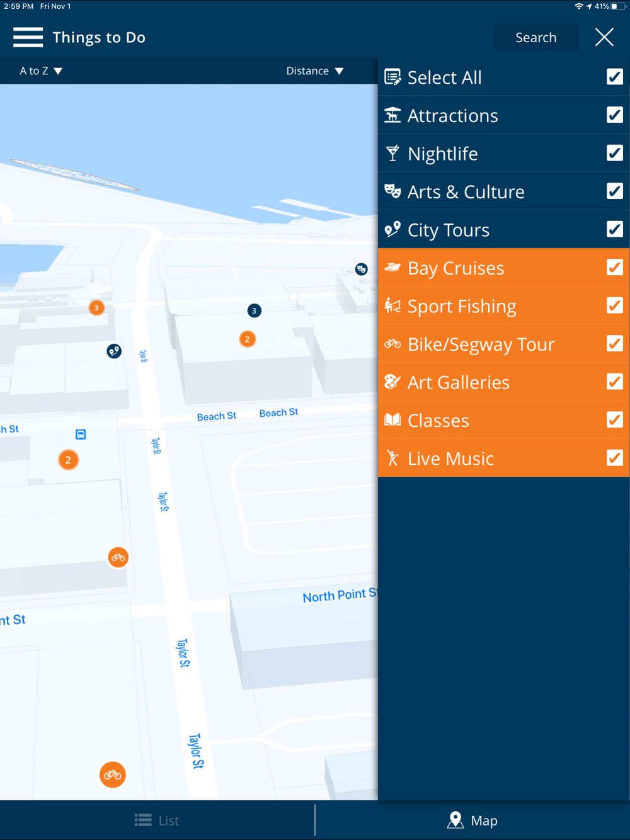
Task: Tap the orange cluster 2 below Beach St
Action: click(69, 460)
